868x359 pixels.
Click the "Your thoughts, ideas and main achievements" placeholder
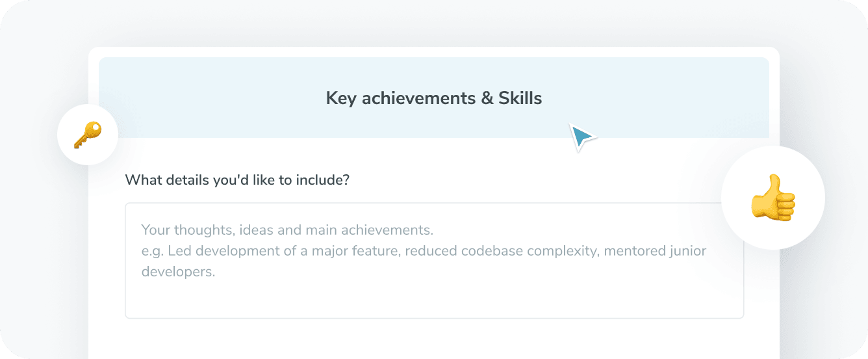coord(287,230)
